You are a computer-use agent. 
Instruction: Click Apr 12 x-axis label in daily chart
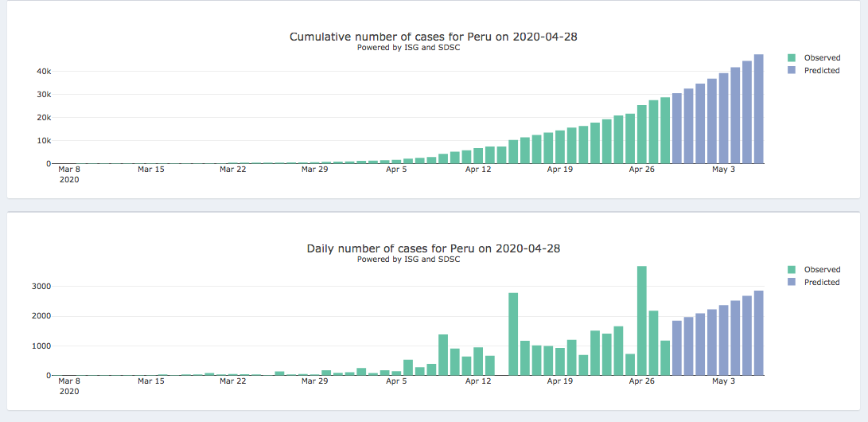478,381
